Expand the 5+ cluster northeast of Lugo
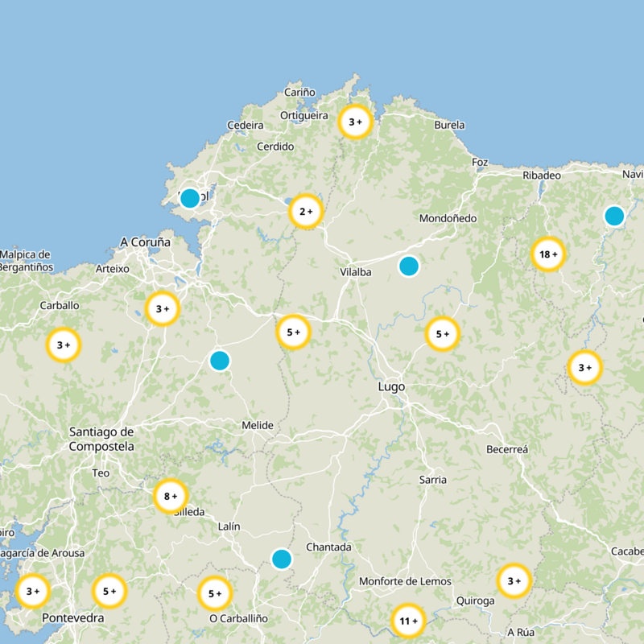644x644 pixels. pos(442,334)
